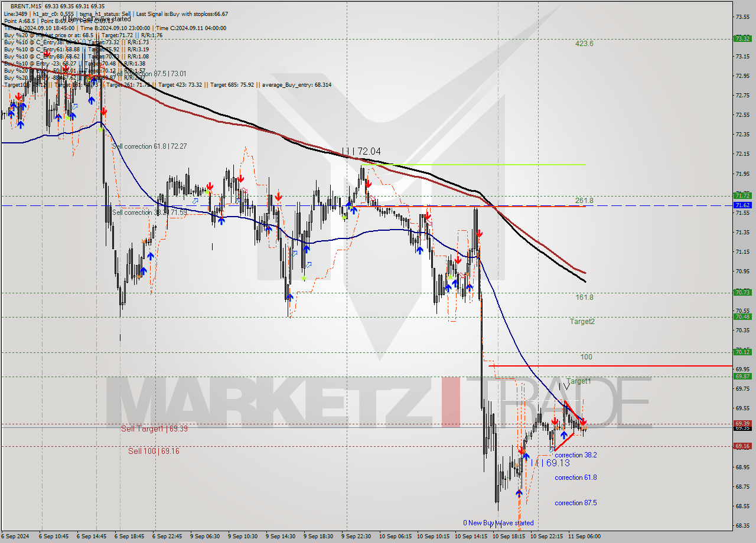Click the '11 Sep 06:00' time label
The width and height of the screenshot is (756, 543).
(x=584, y=537)
